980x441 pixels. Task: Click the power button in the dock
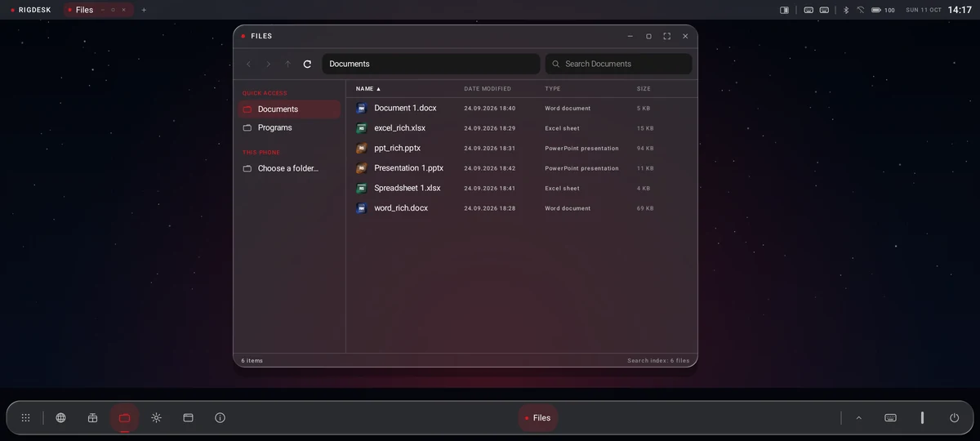click(954, 417)
